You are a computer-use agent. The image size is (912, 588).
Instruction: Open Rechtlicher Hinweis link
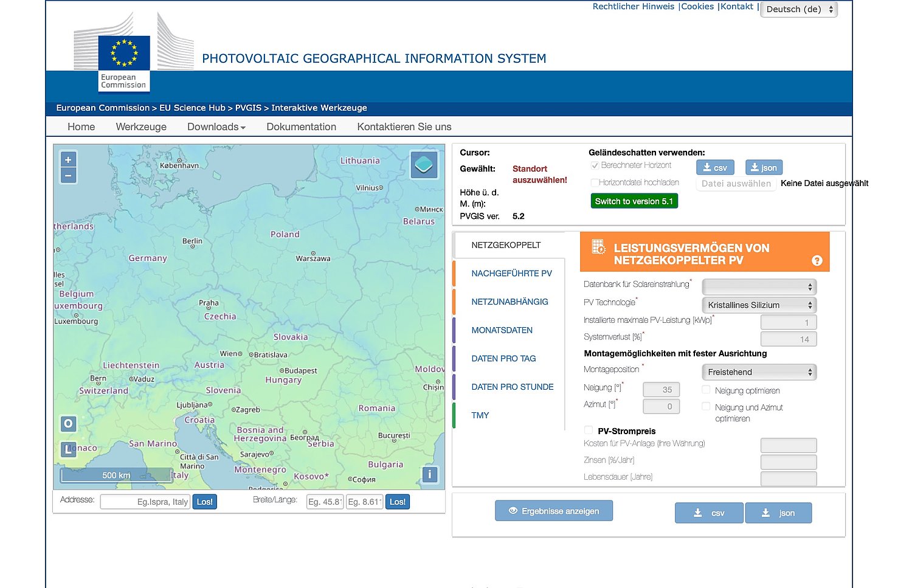point(634,7)
